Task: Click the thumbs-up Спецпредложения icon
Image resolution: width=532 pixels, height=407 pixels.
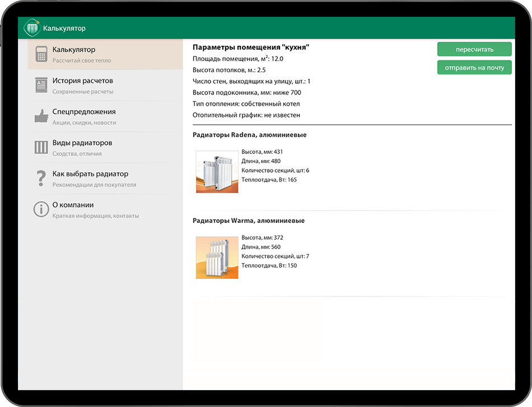Action: click(41, 116)
